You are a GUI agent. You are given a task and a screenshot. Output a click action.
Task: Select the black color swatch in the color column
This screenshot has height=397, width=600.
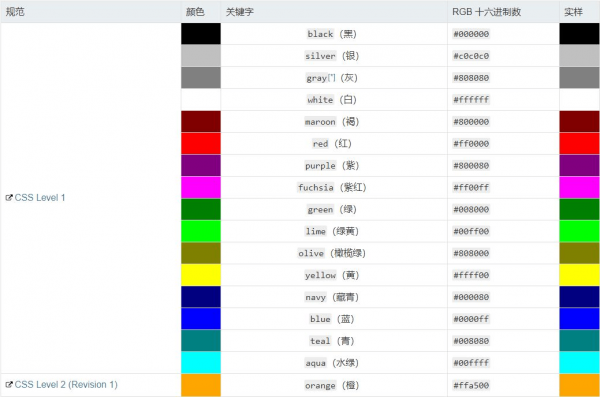click(201, 34)
